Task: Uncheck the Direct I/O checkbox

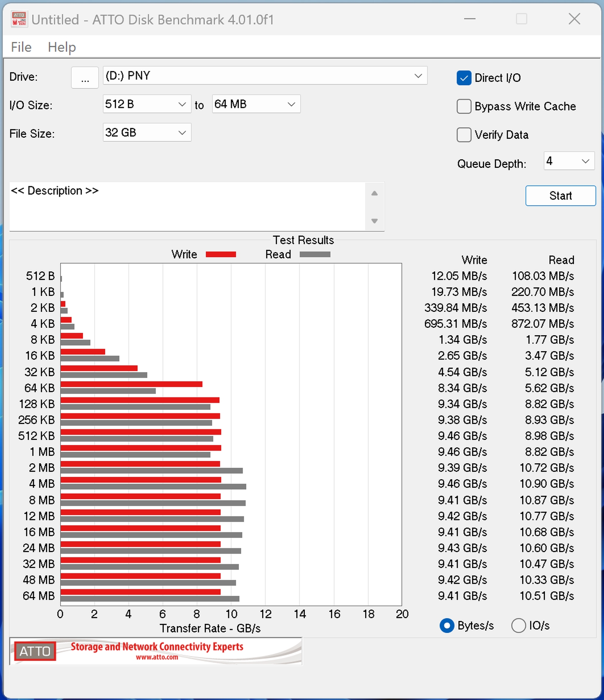Action: point(464,78)
